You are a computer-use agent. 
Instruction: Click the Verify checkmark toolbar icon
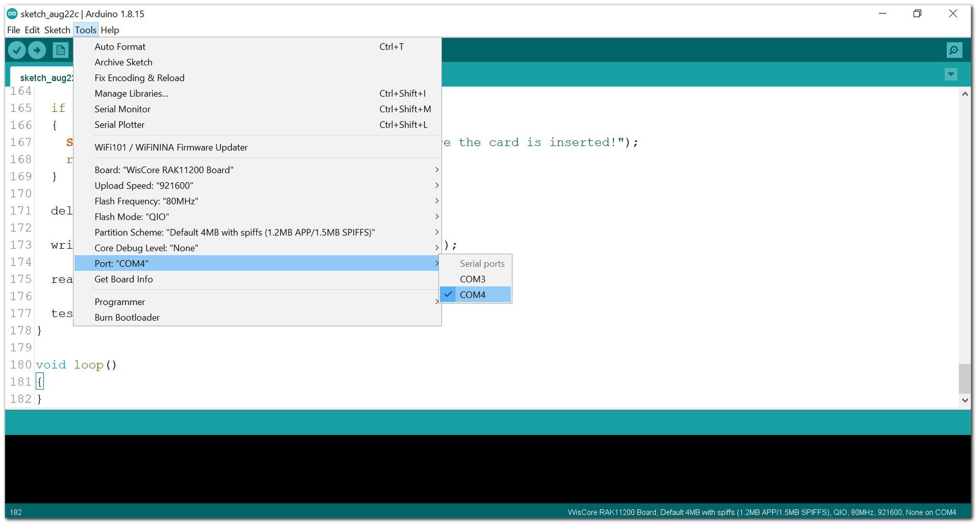coord(17,50)
